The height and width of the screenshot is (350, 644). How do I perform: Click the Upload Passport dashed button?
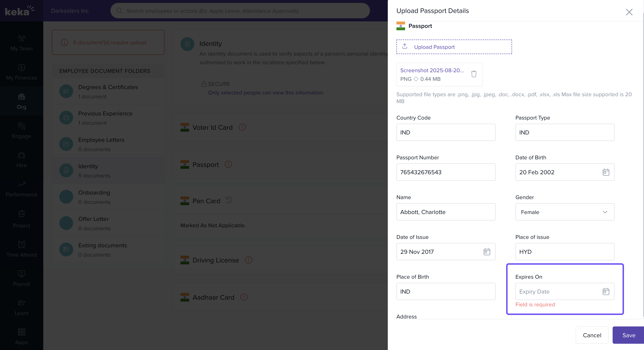pos(454,47)
